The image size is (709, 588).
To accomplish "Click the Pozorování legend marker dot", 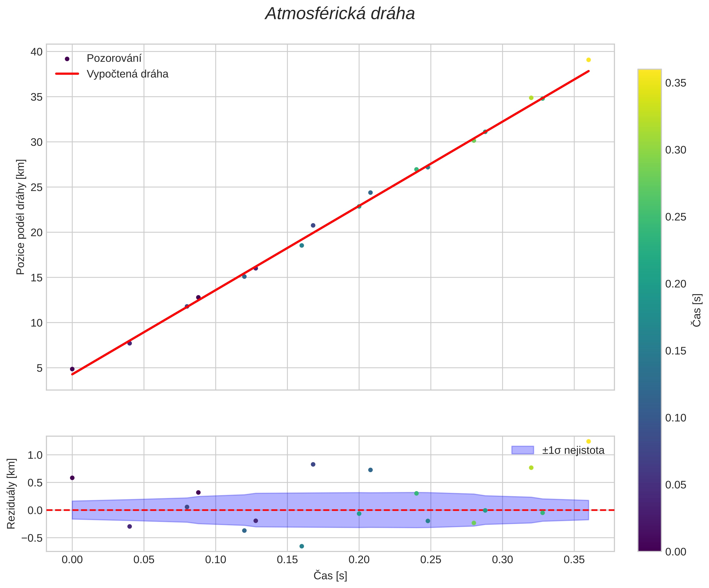I will pos(67,59).
